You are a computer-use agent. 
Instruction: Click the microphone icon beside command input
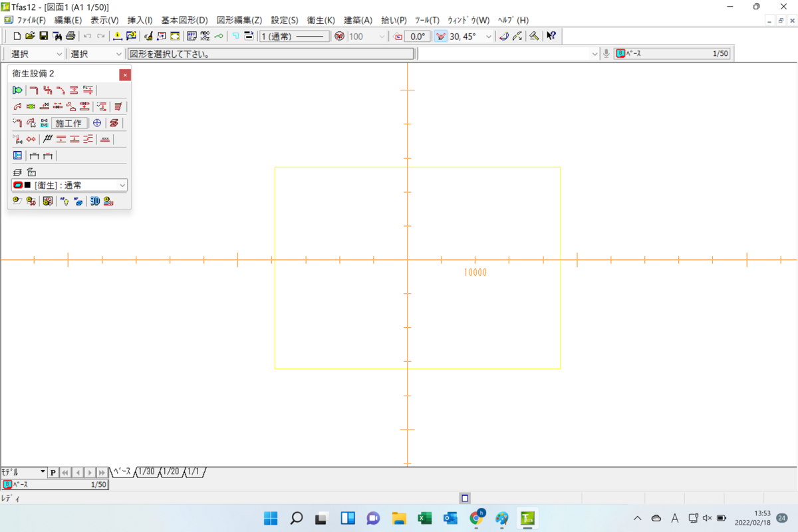click(606, 54)
